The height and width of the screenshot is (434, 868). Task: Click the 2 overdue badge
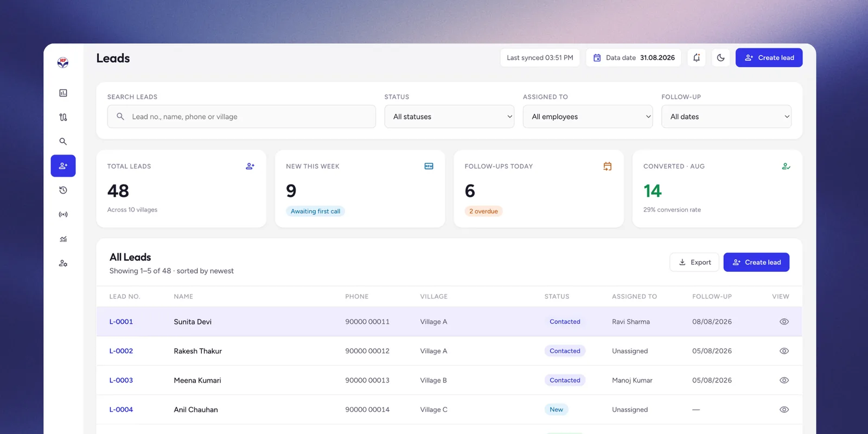click(x=483, y=211)
